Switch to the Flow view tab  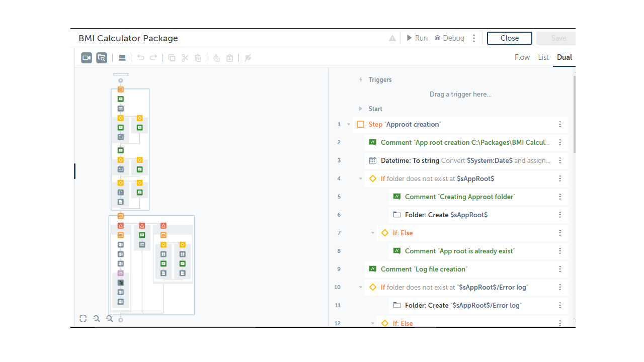coord(522,57)
